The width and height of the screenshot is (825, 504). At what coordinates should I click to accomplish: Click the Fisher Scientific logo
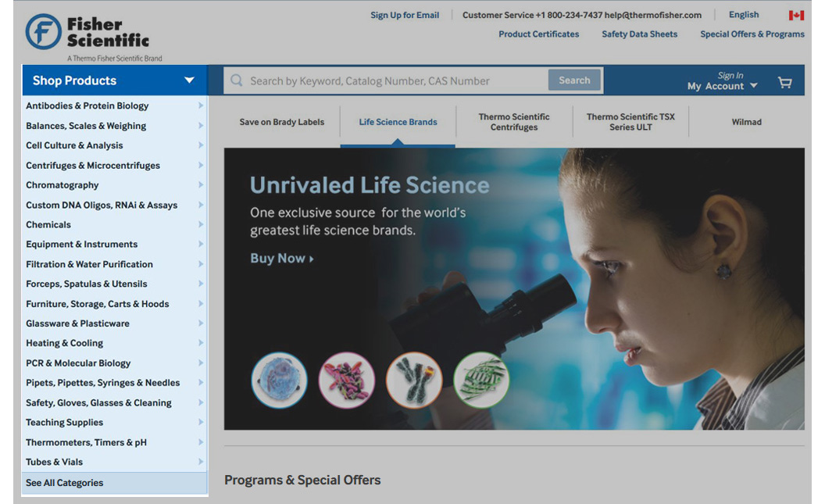pyautogui.click(x=87, y=32)
